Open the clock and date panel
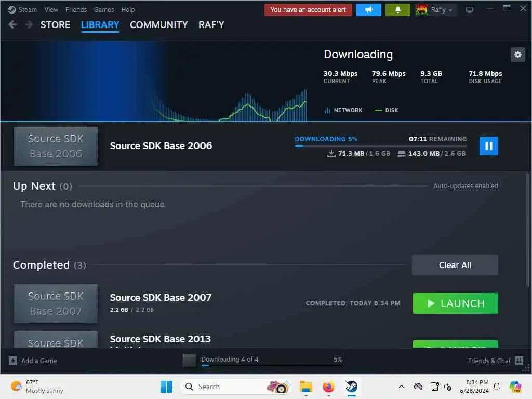Image resolution: width=532 pixels, height=399 pixels. tap(474, 387)
